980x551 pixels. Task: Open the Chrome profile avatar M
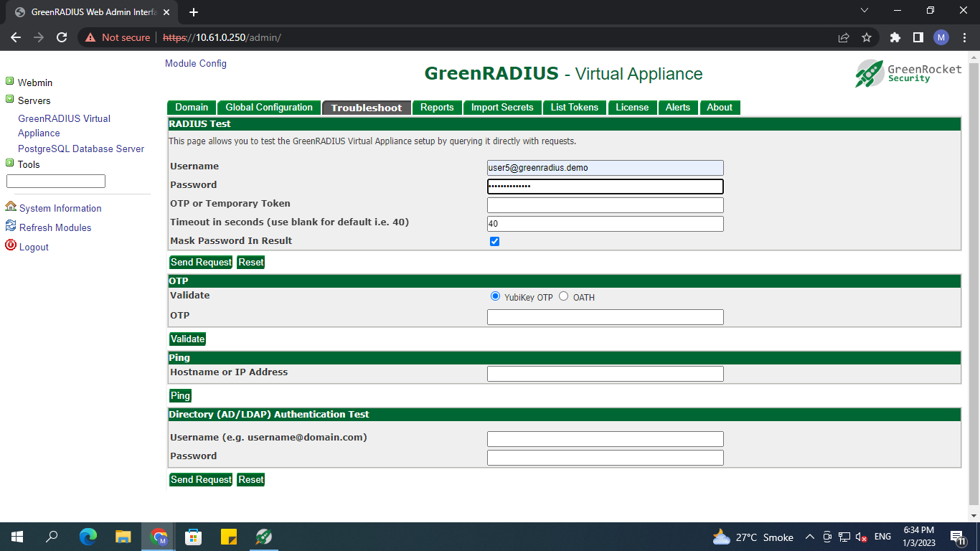pos(941,37)
